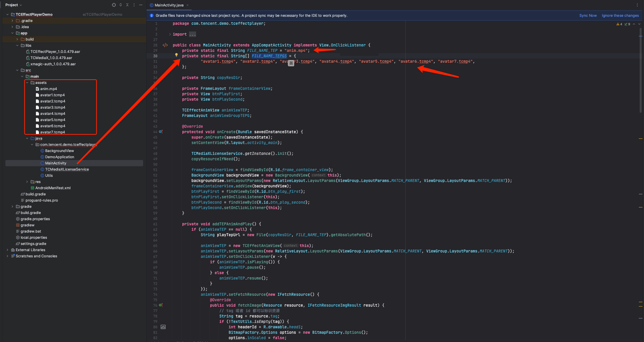Open the Project view dropdown
This screenshot has height=342, width=644.
pos(13,5)
